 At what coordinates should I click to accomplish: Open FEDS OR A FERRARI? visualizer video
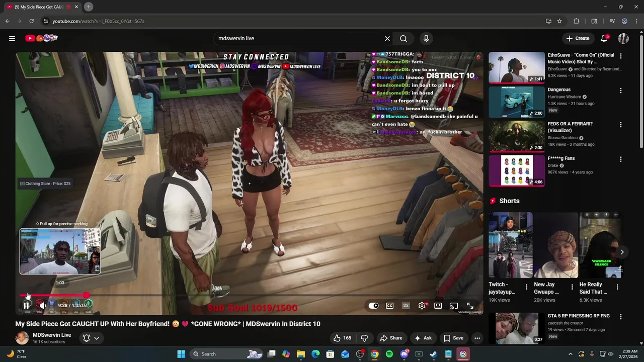tap(517, 136)
